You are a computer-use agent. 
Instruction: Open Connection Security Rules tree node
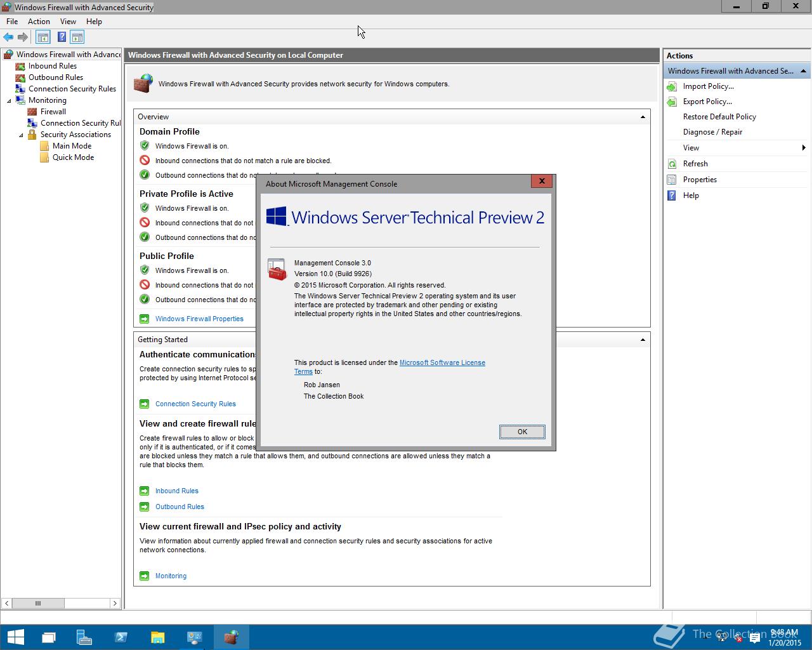coord(72,89)
